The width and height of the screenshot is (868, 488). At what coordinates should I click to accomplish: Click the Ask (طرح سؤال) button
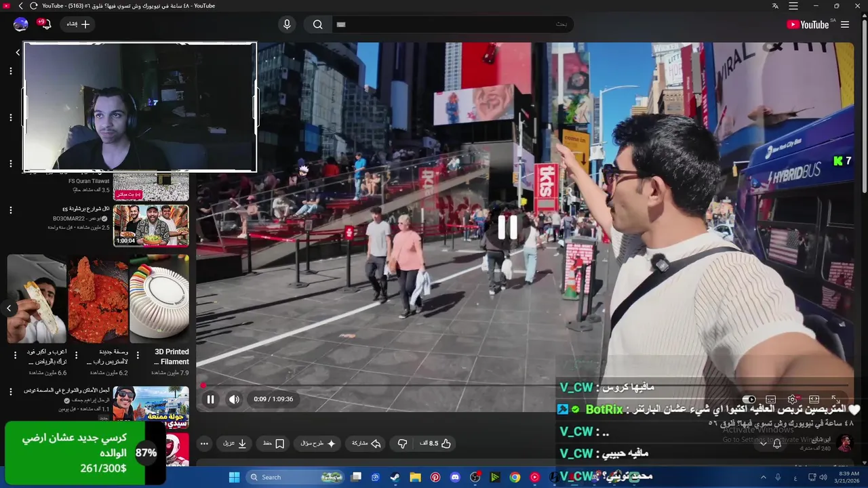(x=318, y=444)
